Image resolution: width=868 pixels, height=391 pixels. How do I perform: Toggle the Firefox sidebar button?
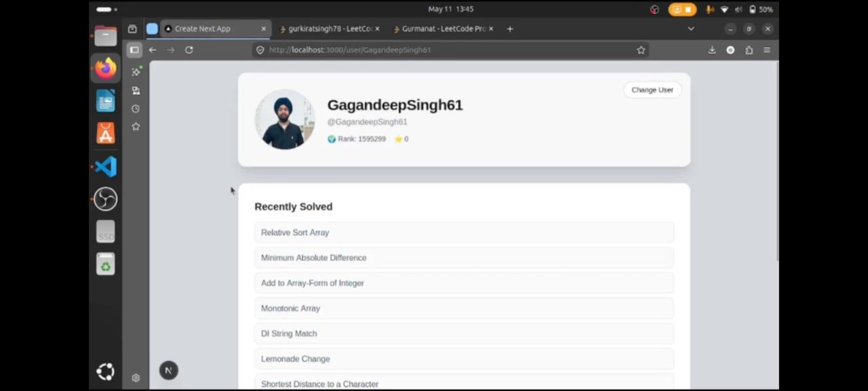(134, 50)
